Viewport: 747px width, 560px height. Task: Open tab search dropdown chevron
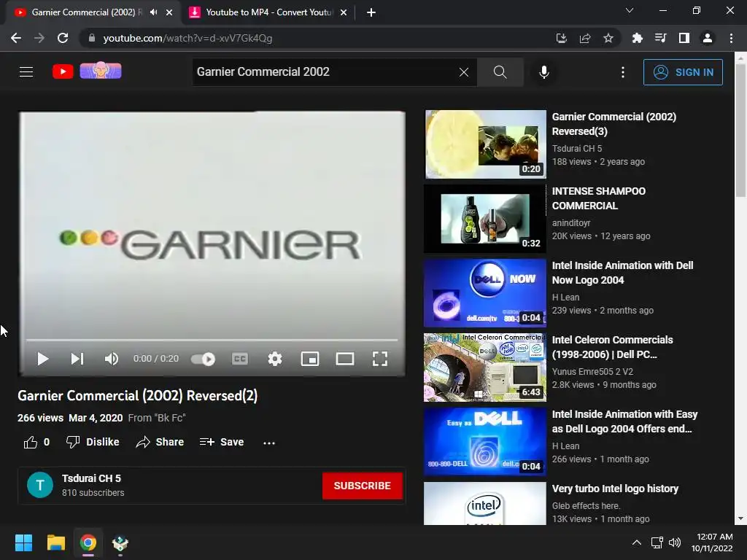click(x=630, y=10)
